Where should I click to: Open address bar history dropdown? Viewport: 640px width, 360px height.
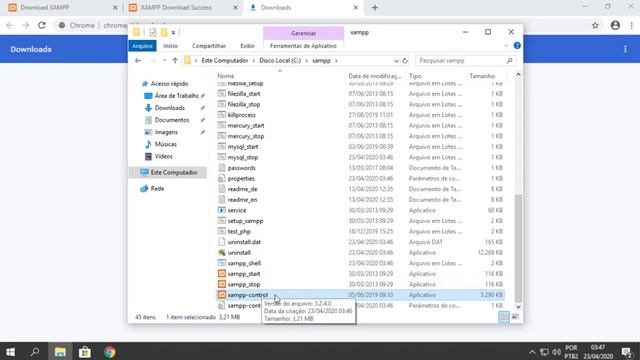[x=396, y=61]
